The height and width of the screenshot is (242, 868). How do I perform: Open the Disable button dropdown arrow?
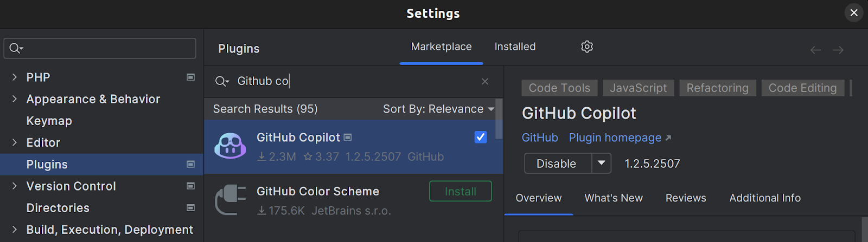(x=601, y=163)
